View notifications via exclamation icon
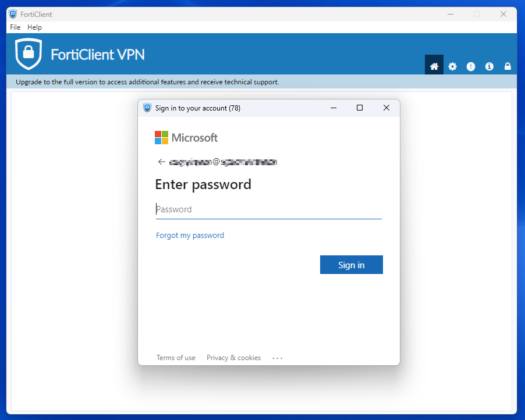Image resolution: width=525 pixels, height=420 pixels. (471, 66)
